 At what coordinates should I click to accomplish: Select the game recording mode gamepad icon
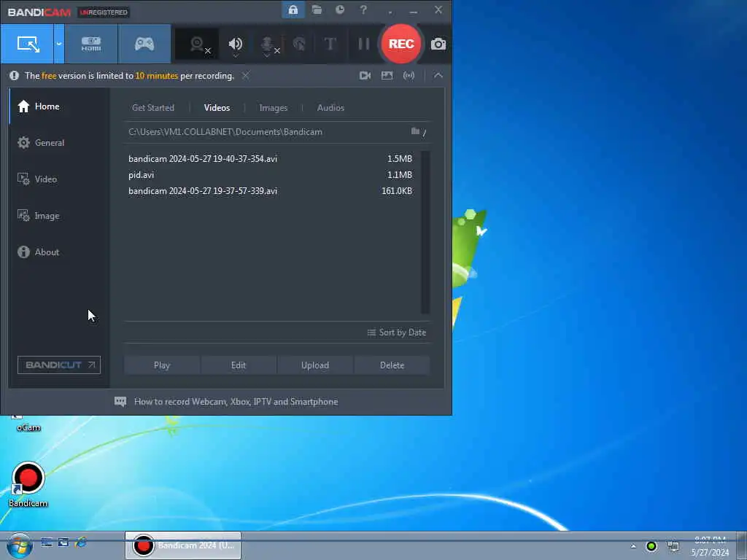144,44
